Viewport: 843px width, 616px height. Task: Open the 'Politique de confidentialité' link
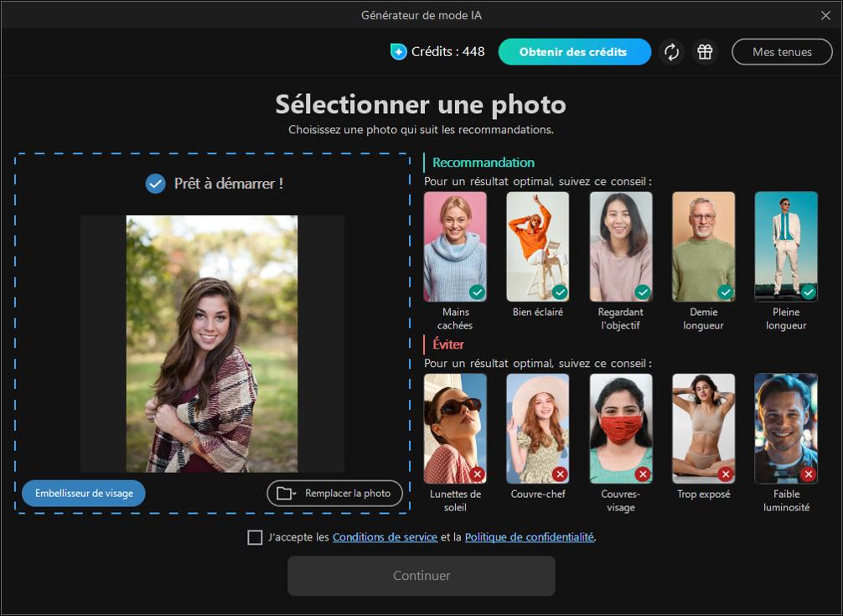click(x=530, y=537)
